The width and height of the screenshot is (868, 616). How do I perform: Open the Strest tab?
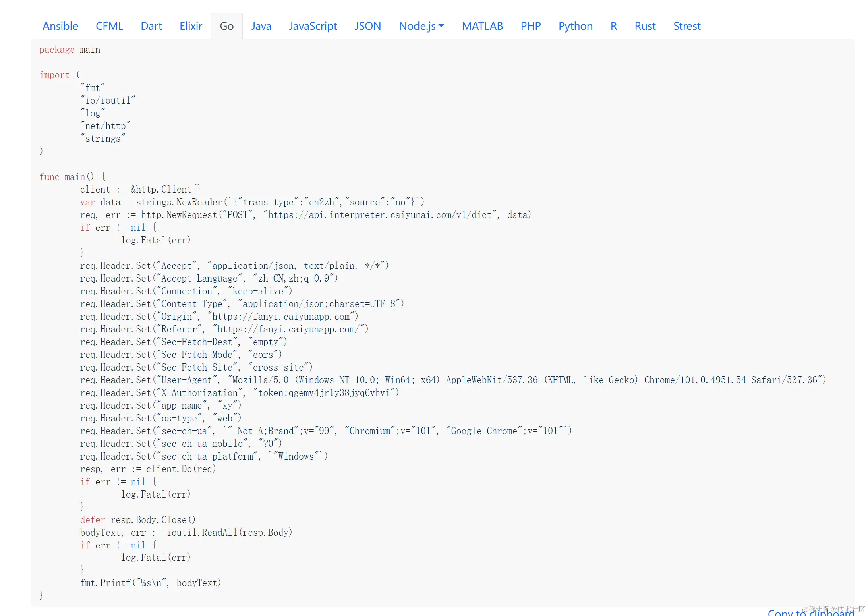pyautogui.click(x=686, y=26)
